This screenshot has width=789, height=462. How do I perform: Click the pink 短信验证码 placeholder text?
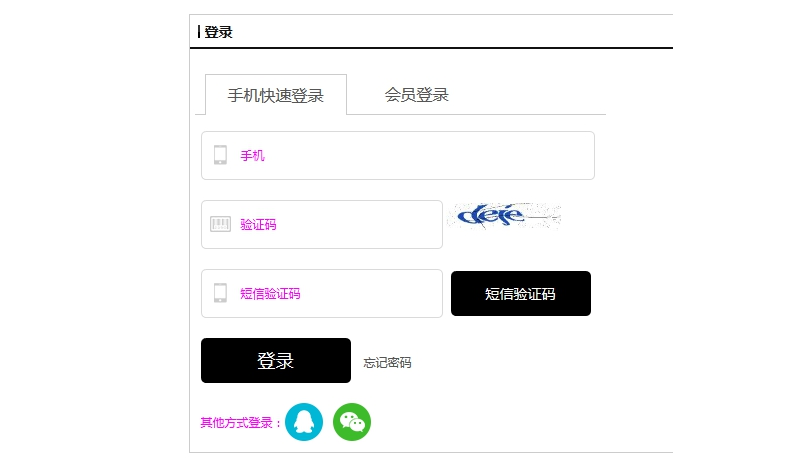pos(270,293)
